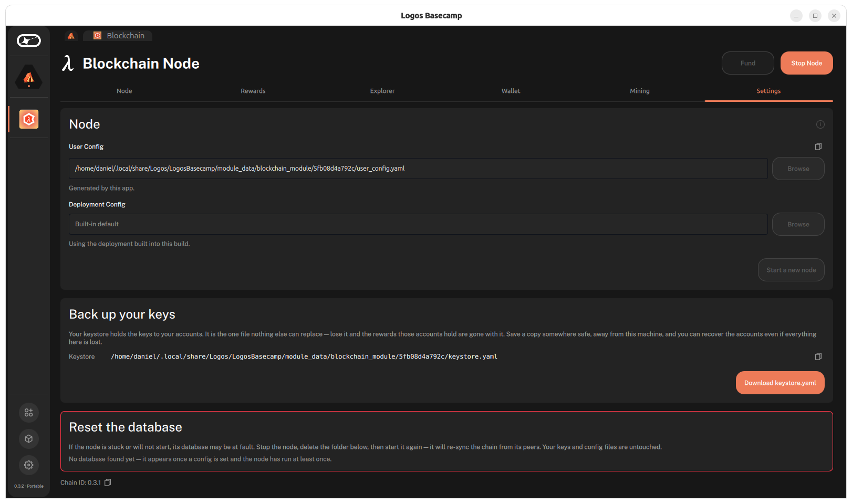Viewport: 852px width, 504px height.
Task: Click 'No database found yet' message
Action: click(x=200, y=459)
